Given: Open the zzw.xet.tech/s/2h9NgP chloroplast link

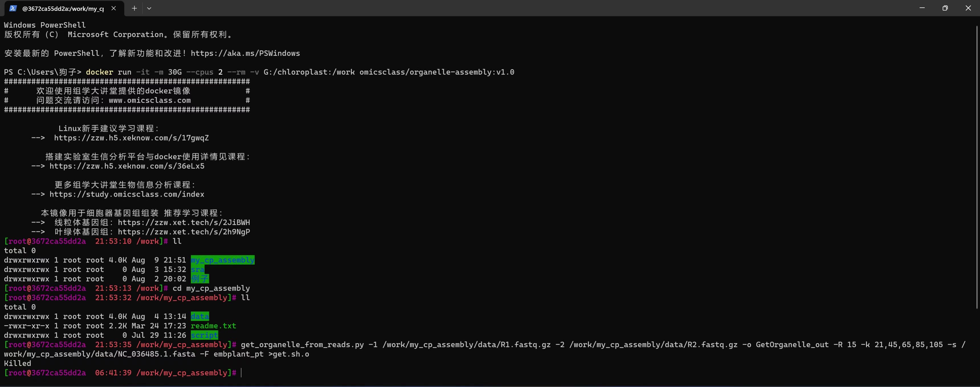Looking at the screenshot, I should (x=184, y=232).
